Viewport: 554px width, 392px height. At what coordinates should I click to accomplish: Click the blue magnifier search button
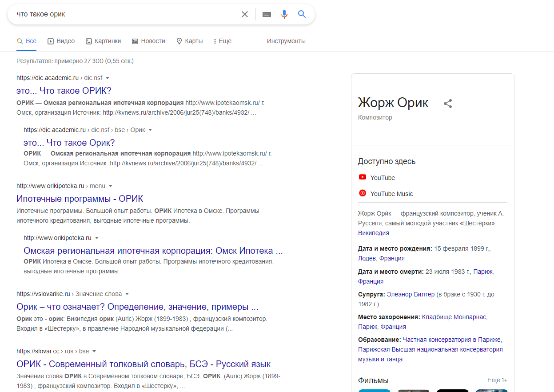pos(302,14)
